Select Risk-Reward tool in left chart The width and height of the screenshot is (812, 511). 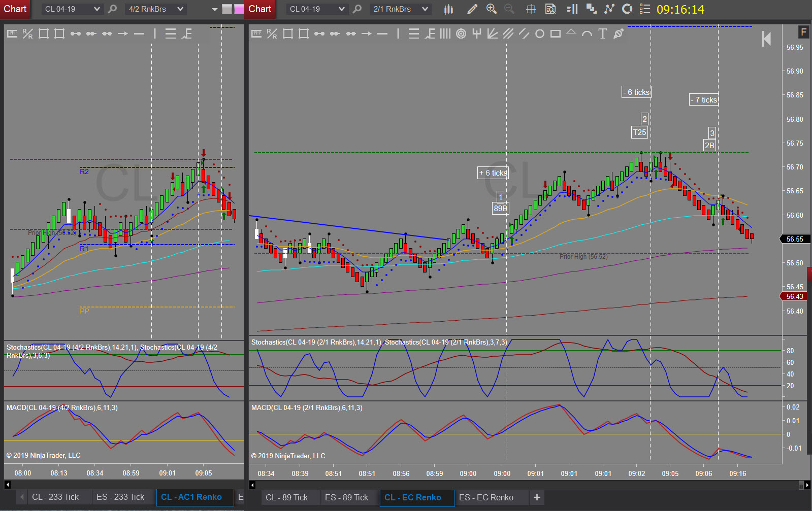click(x=28, y=34)
